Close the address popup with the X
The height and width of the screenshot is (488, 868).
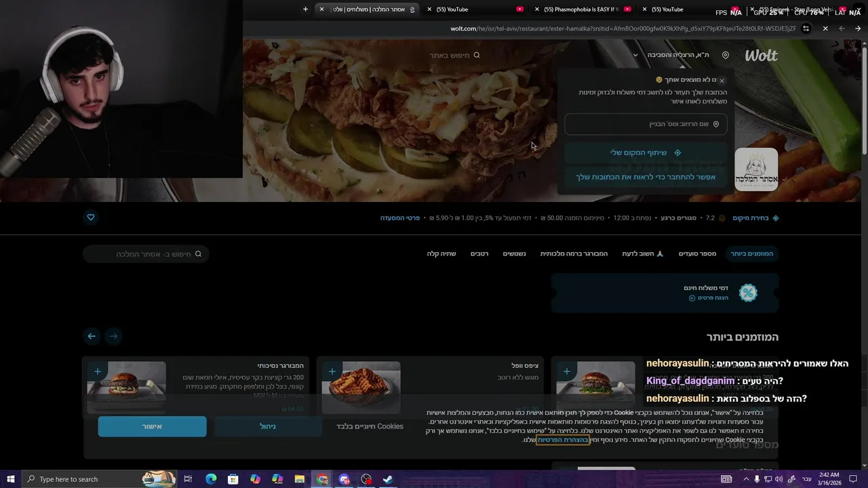point(722,81)
